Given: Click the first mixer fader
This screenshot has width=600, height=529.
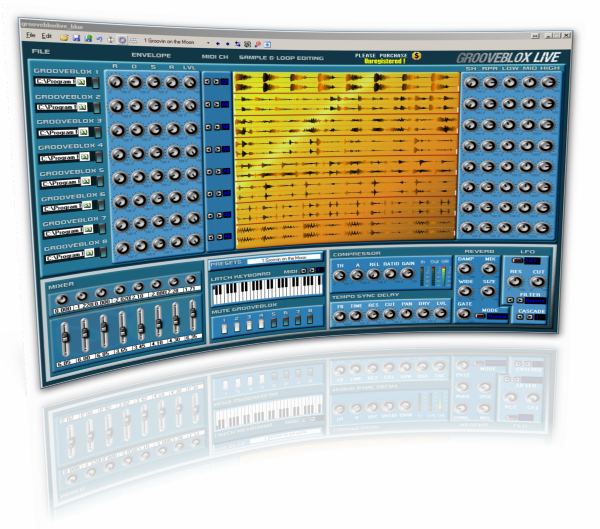Looking at the screenshot, I should 65,338.
